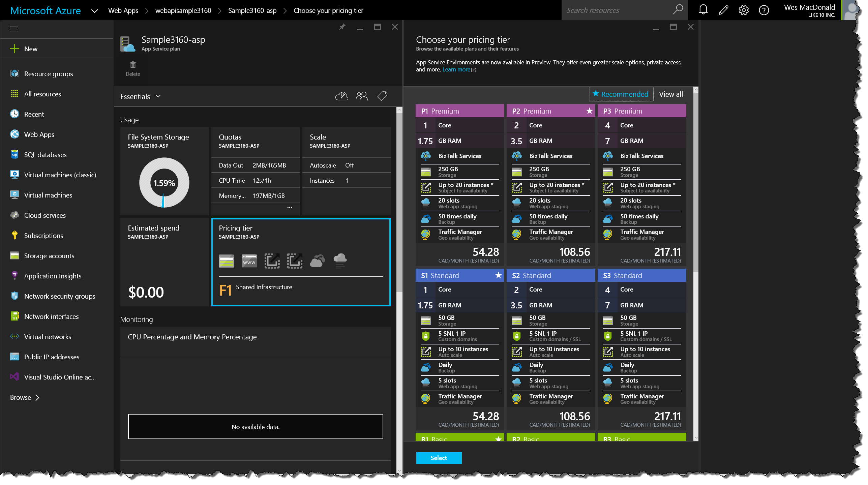Click the pencil customize icon in top bar
The image size is (868, 485).
pos(723,10)
